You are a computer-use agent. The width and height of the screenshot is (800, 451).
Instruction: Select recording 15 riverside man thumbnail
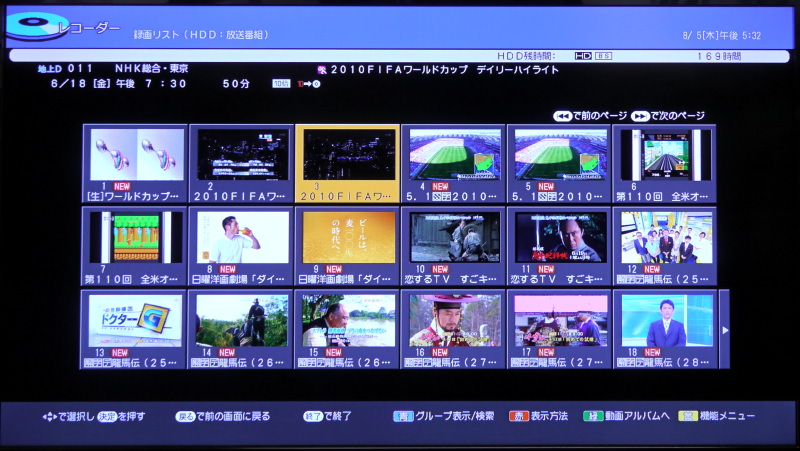click(348, 321)
